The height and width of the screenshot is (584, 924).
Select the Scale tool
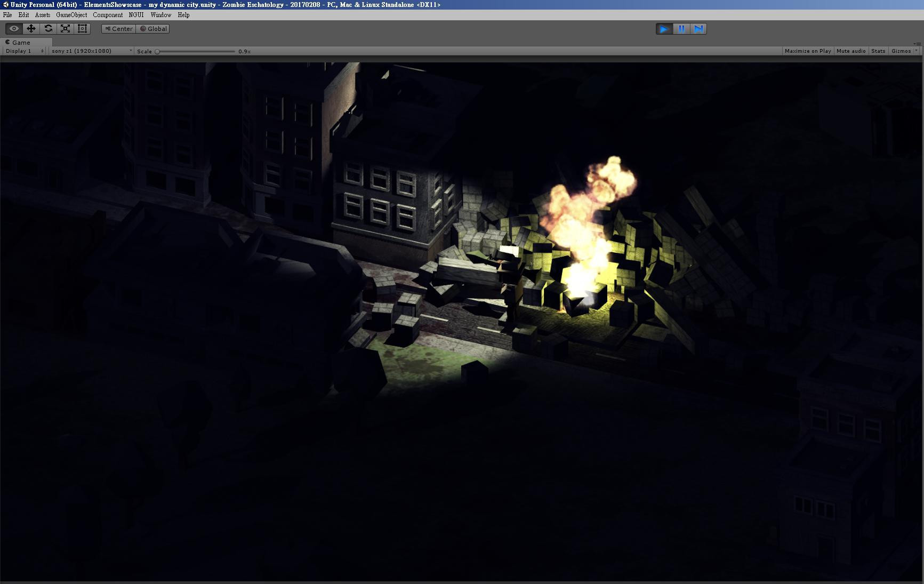tap(65, 29)
